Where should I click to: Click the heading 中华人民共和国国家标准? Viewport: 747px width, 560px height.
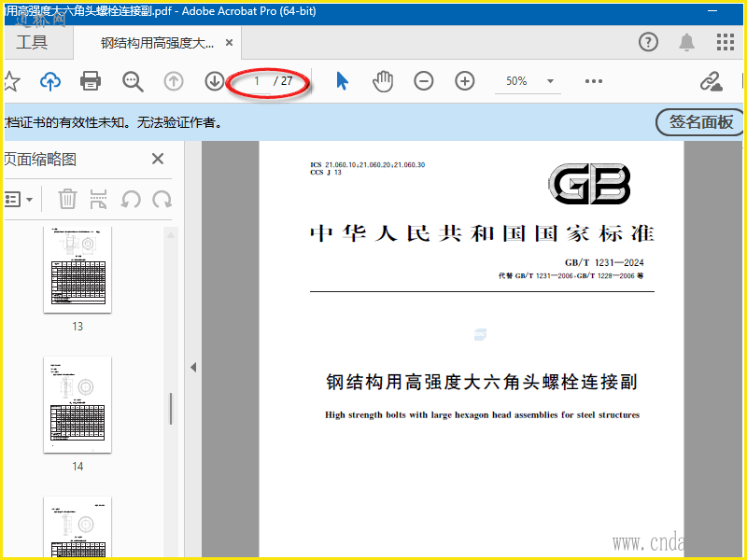click(482, 233)
